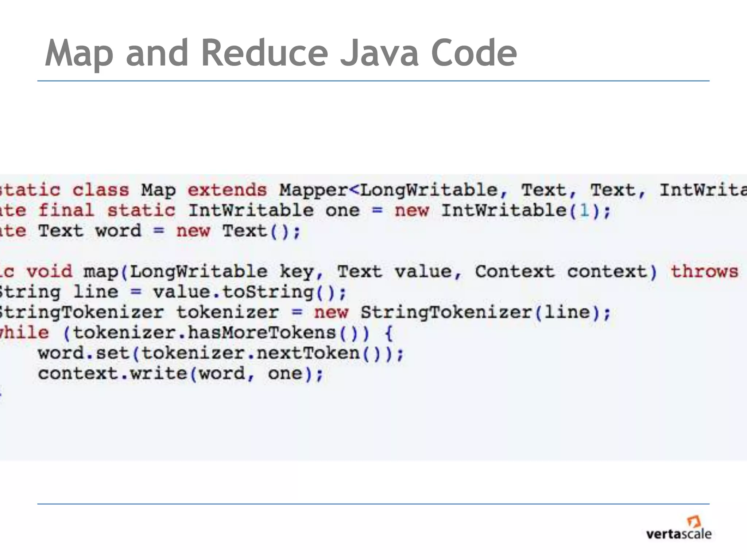Click the 'while (tokenizer.hasMoreTokens()) {' line
This screenshot has height=560, width=747.
197,333
